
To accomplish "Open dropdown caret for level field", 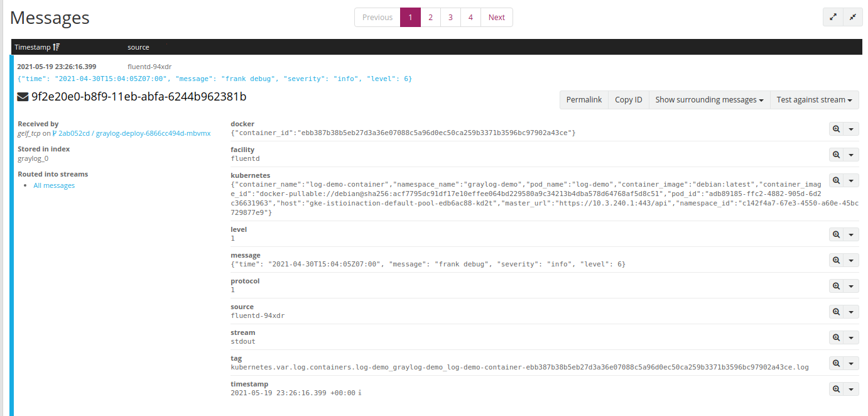I will point(851,234).
